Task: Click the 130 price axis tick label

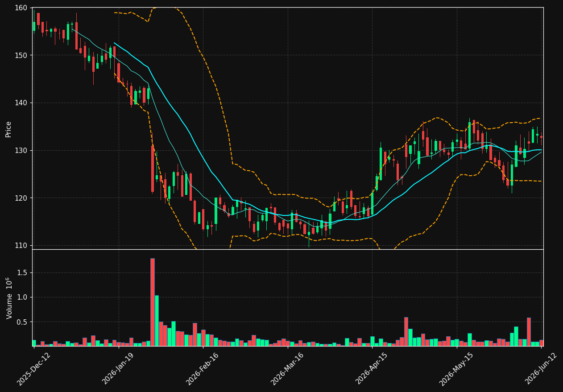Action: (x=22, y=150)
